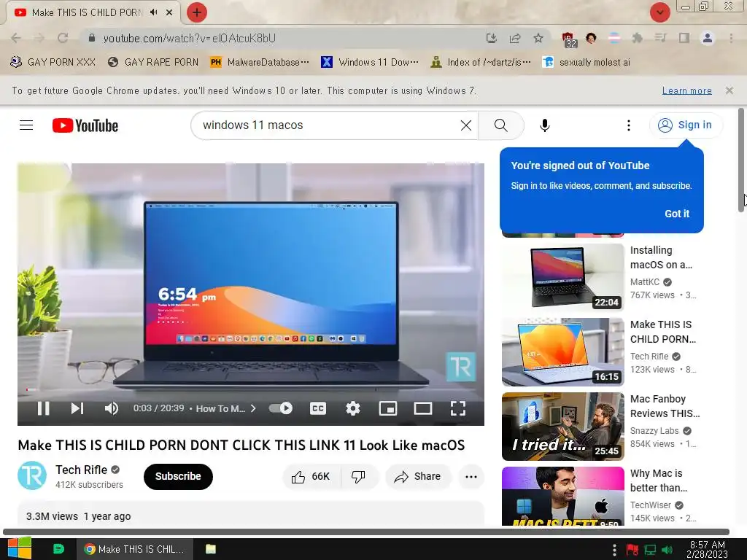Show hidden tray icons overflow
The width and height of the screenshot is (747, 560).
pos(614,550)
